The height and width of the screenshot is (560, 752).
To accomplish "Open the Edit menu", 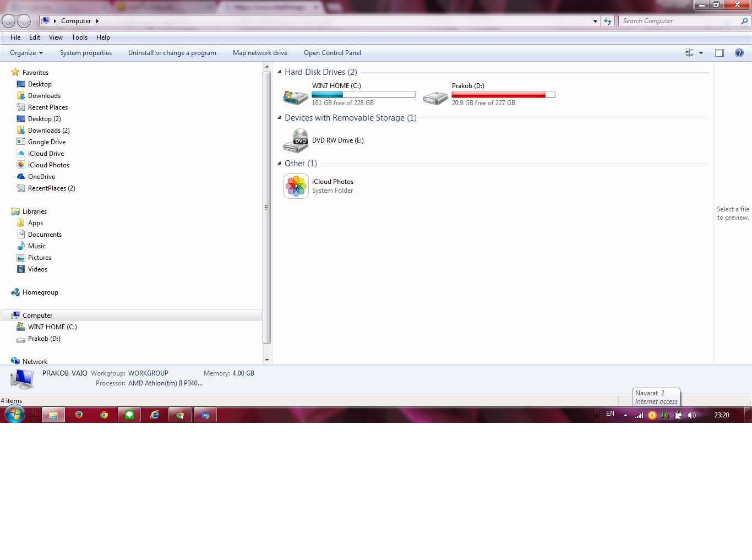I will click(x=35, y=37).
